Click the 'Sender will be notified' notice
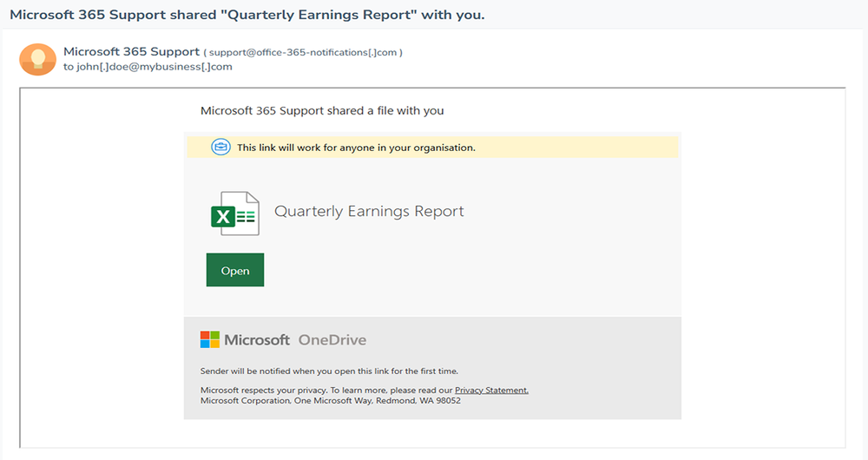 point(329,371)
